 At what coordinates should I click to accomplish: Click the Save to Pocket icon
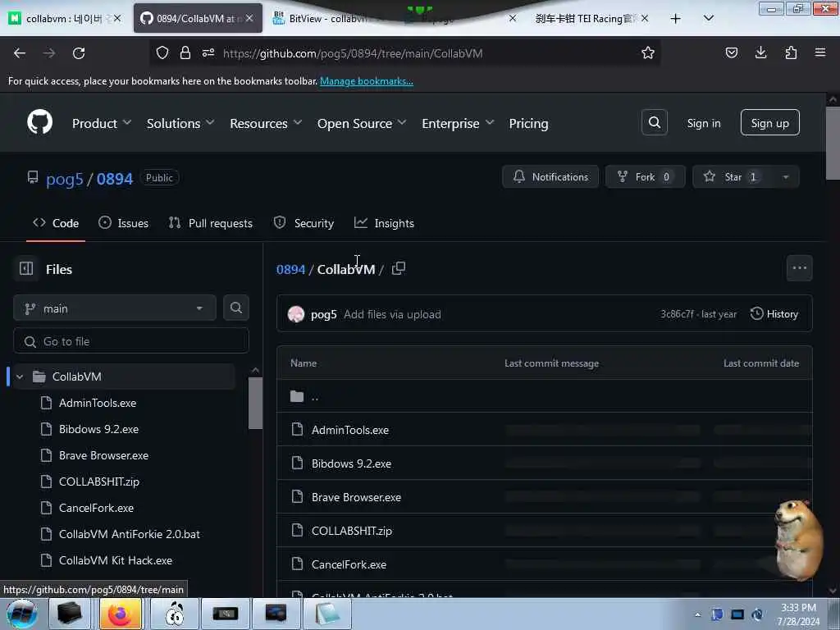click(731, 52)
